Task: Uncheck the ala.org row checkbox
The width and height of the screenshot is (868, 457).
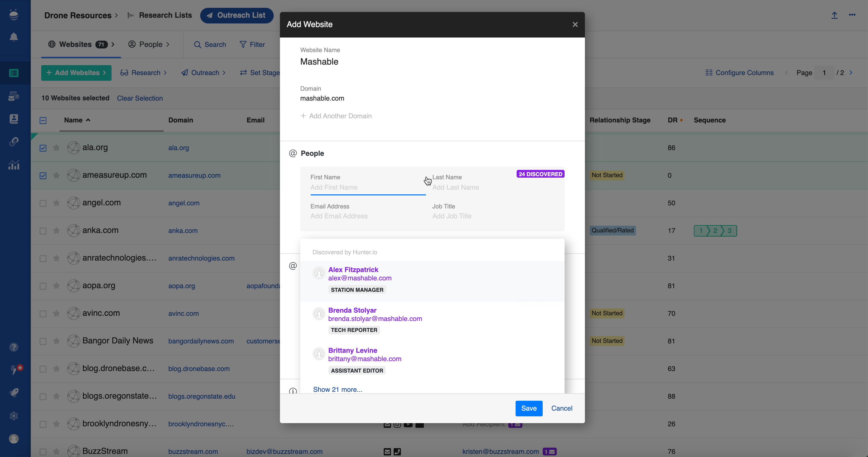Action: (x=43, y=148)
